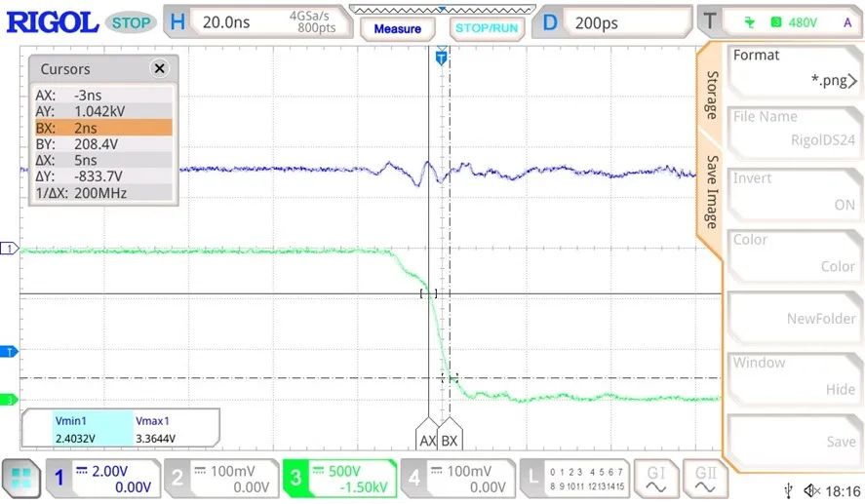Open GII waveform generator
This screenshot has width=865, height=504.
705,479
